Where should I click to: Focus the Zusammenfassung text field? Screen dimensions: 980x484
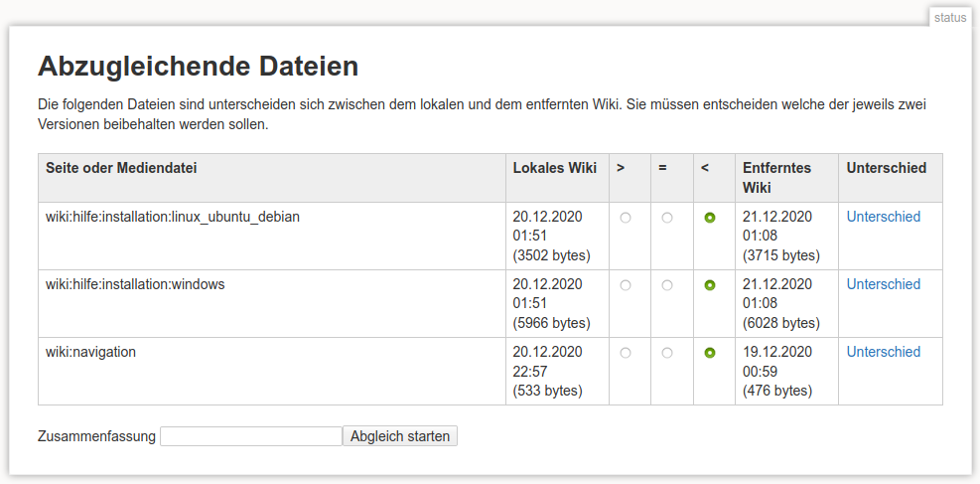(x=251, y=436)
